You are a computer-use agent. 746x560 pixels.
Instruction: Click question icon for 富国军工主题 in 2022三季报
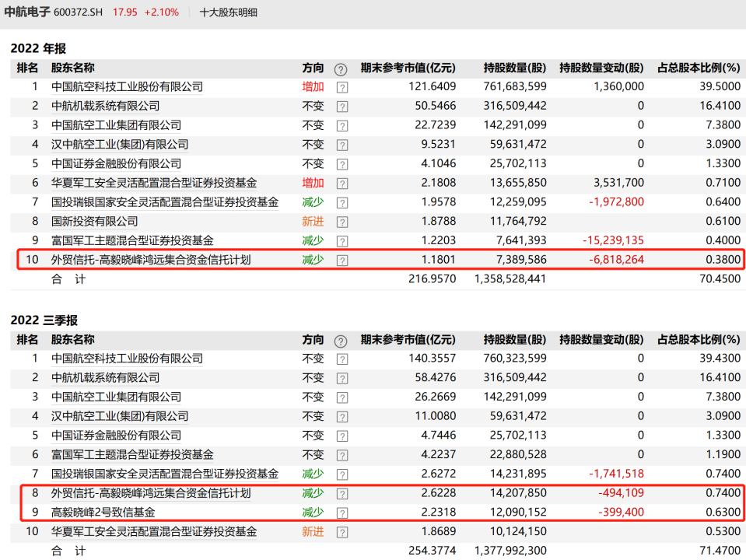(x=342, y=455)
